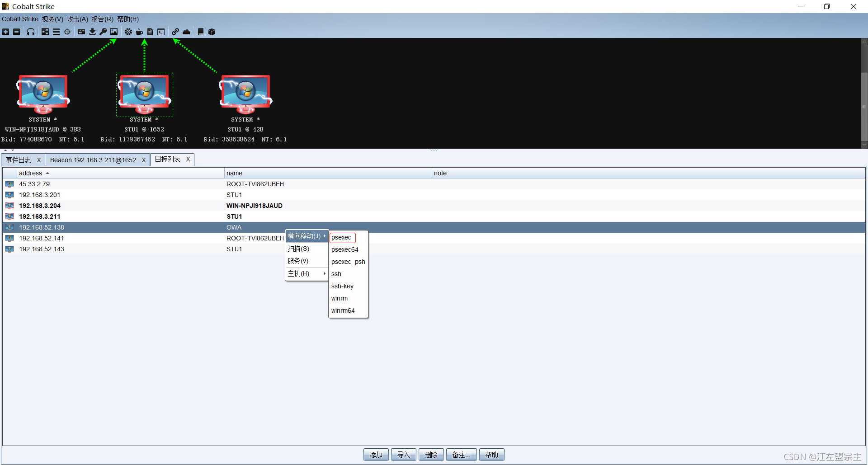Show targets via the crosshair icon

pyautogui.click(x=67, y=32)
